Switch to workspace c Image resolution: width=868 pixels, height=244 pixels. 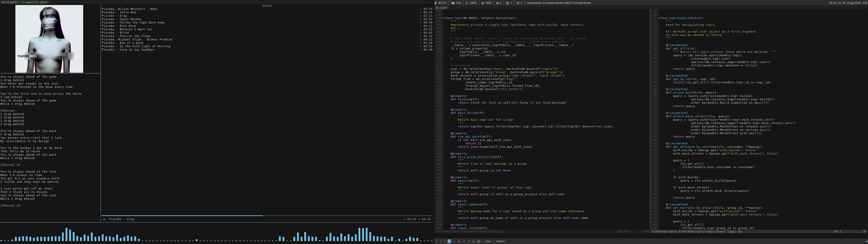point(464,241)
